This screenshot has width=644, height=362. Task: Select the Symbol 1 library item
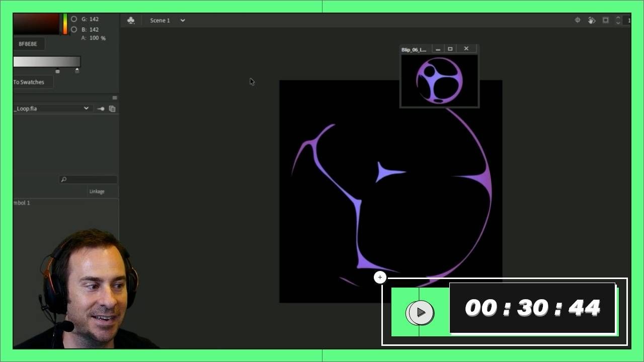(x=22, y=203)
